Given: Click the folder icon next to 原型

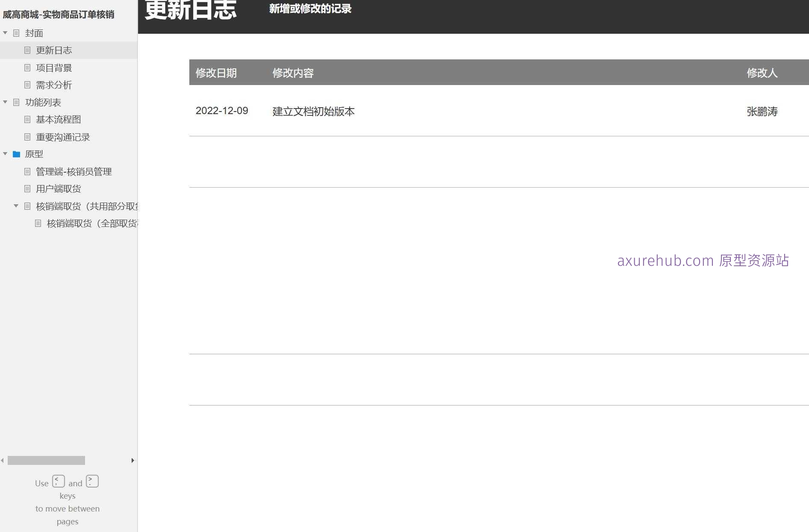Looking at the screenshot, I should (16, 154).
